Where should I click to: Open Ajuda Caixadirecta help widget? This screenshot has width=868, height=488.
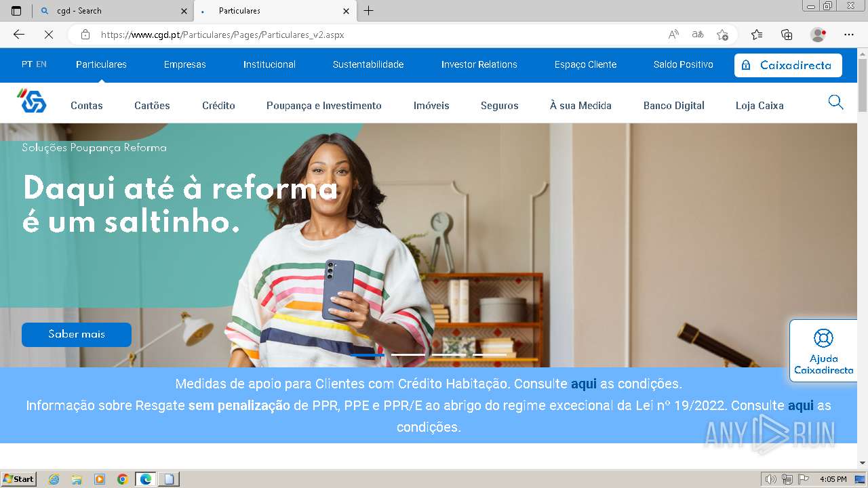(x=823, y=351)
